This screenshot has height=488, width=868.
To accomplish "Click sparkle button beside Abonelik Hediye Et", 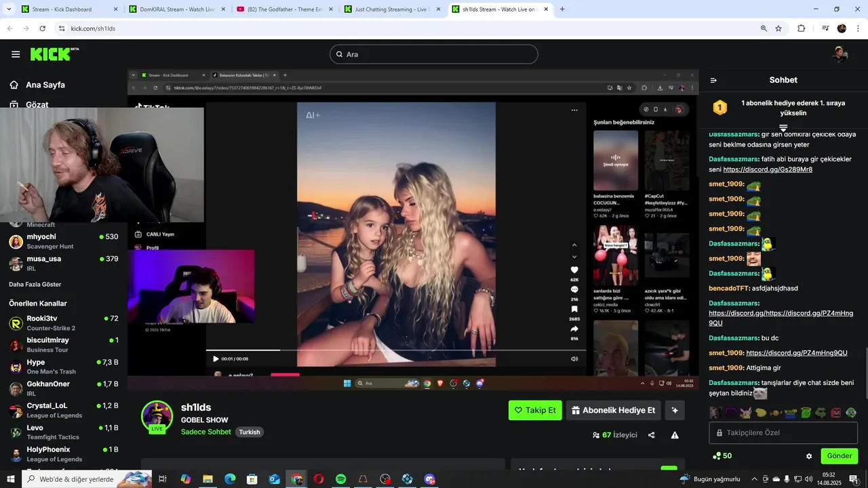I will click(675, 410).
